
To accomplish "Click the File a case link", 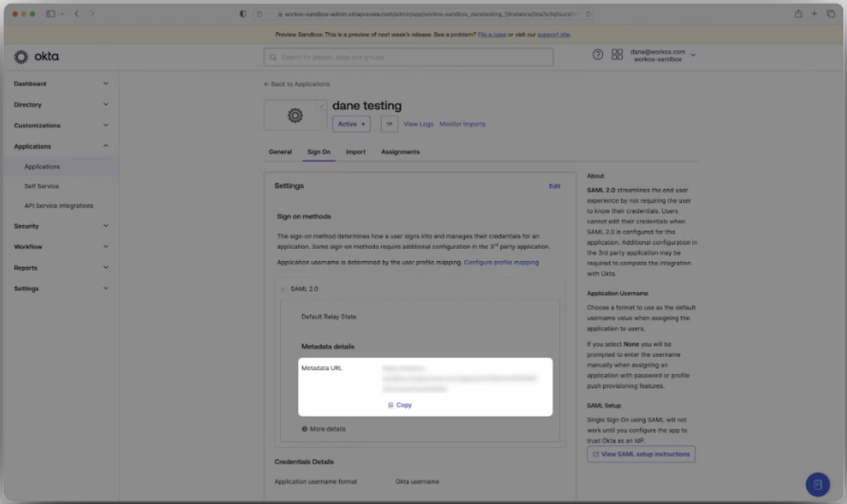I will click(492, 34).
